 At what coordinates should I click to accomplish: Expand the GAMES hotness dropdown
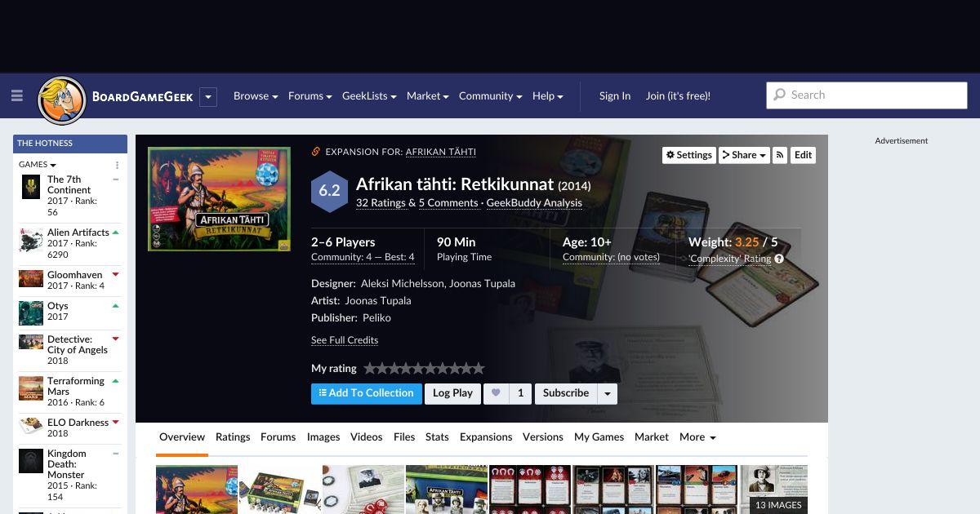(38, 164)
